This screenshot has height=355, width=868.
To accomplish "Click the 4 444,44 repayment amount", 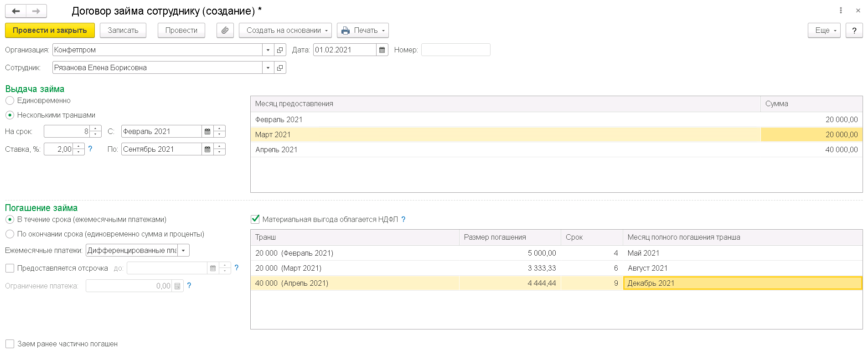I will click(510, 283).
